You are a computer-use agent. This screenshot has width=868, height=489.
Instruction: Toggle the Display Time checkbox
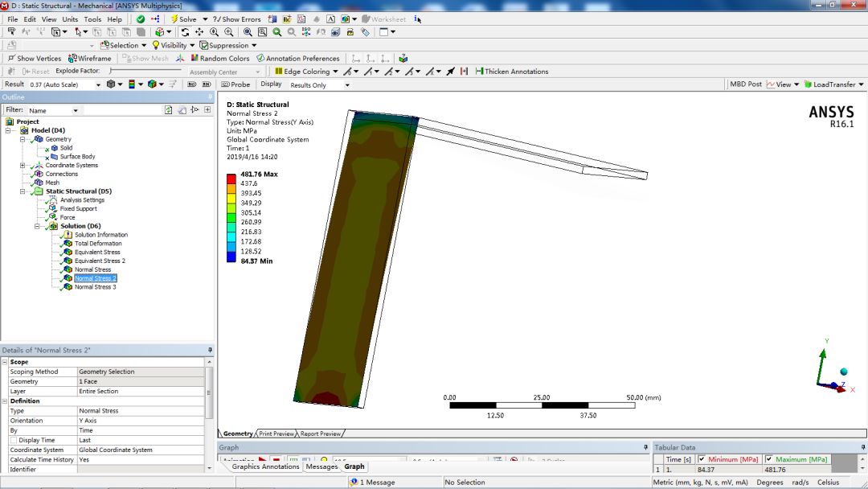(14, 440)
